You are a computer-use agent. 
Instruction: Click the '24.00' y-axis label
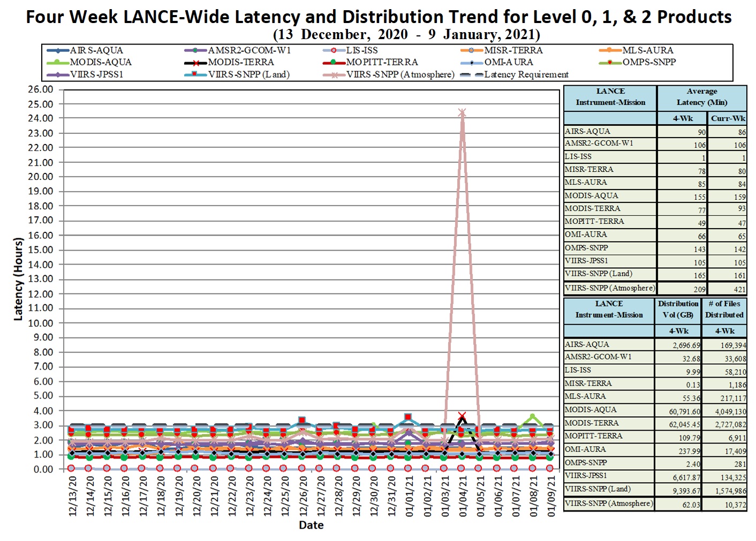41,118
